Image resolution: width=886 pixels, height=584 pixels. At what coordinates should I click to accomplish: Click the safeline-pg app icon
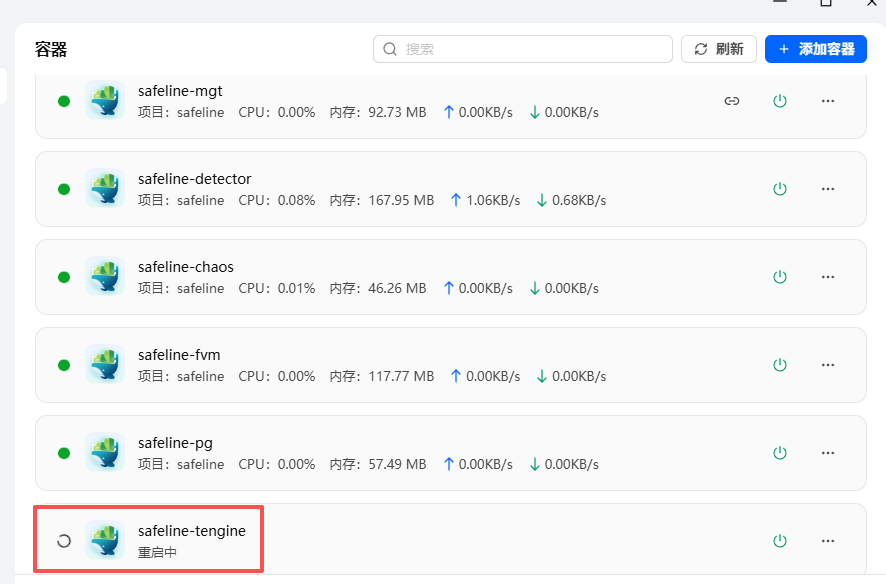point(105,453)
